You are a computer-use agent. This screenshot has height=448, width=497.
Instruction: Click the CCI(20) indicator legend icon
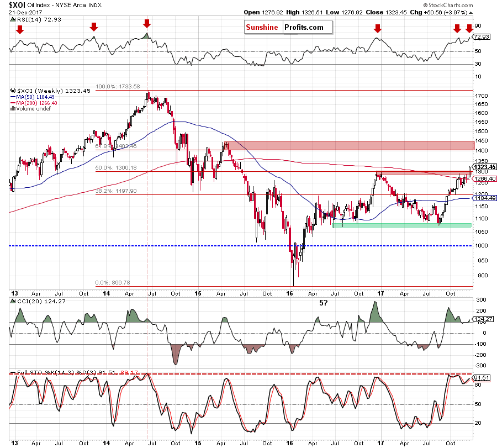(13, 301)
